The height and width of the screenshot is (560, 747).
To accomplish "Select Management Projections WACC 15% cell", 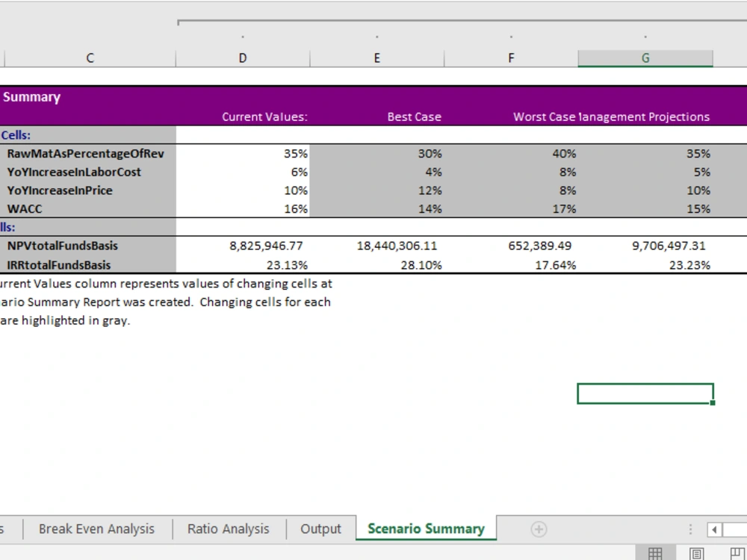I will click(645, 208).
